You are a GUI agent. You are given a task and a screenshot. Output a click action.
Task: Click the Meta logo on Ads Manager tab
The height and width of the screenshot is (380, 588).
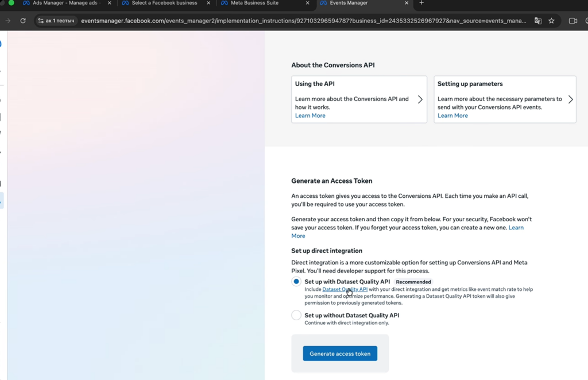tap(26, 3)
